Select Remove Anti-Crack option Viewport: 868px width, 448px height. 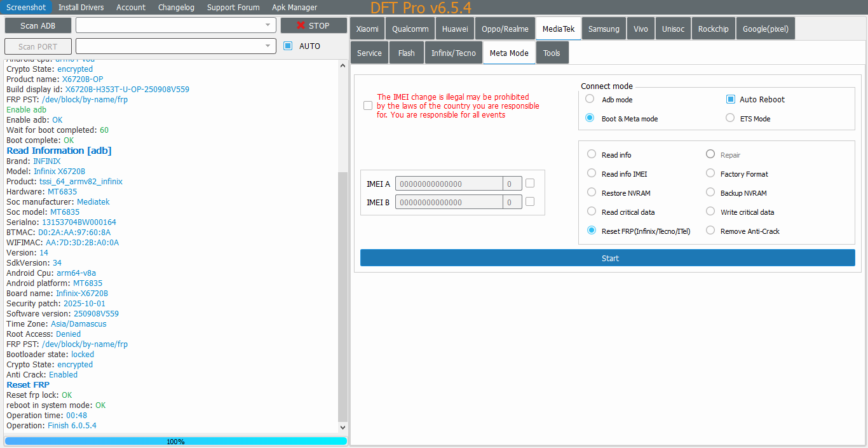pos(710,231)
